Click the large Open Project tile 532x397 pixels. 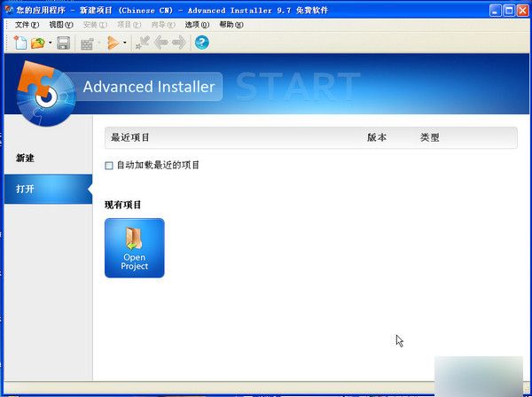point(134,248)
